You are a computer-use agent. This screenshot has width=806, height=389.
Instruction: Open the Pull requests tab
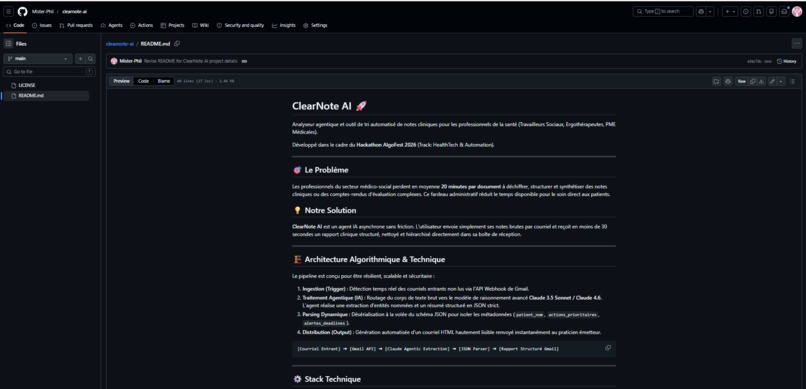(x=76, y=25)
